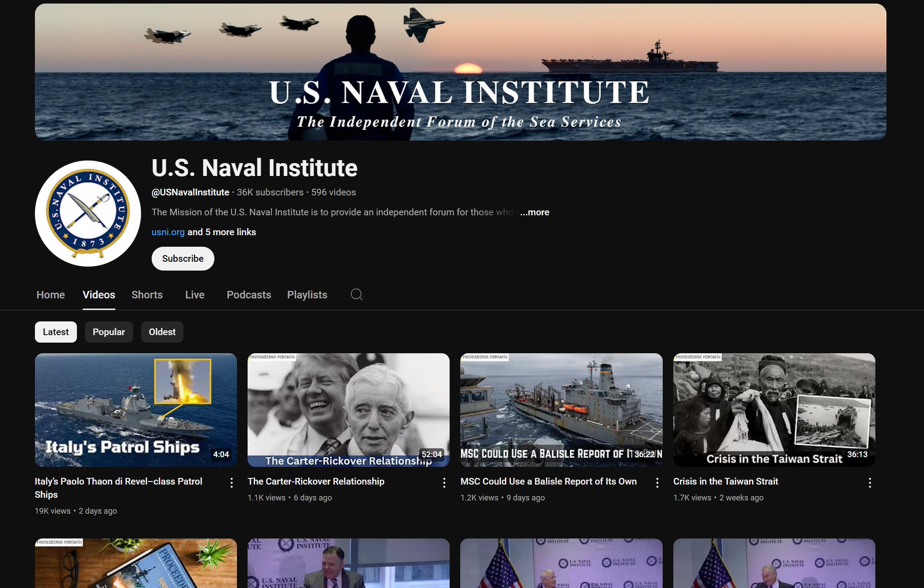
Task: Sort videos by Latest
Action: pyautogui.click(x=56, y=332)
